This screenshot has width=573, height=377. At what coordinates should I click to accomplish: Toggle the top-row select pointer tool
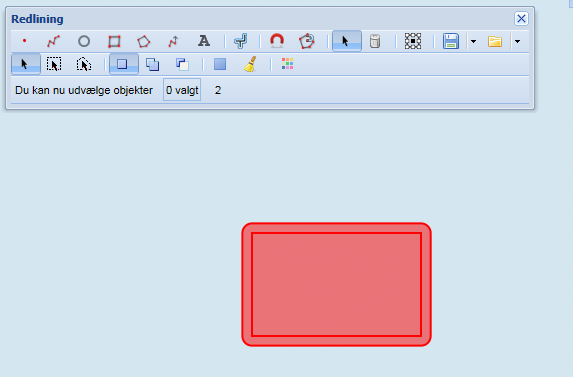(347, 41)
